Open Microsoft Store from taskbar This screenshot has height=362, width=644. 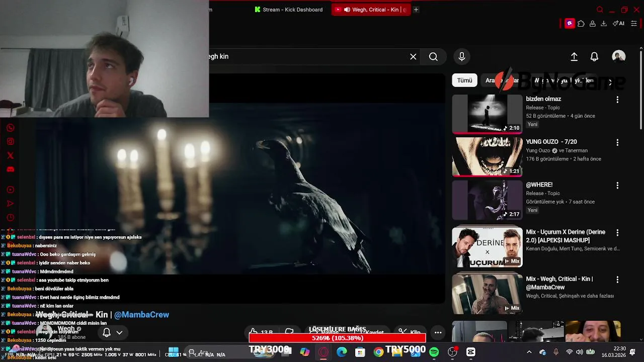tap(360, 352)
